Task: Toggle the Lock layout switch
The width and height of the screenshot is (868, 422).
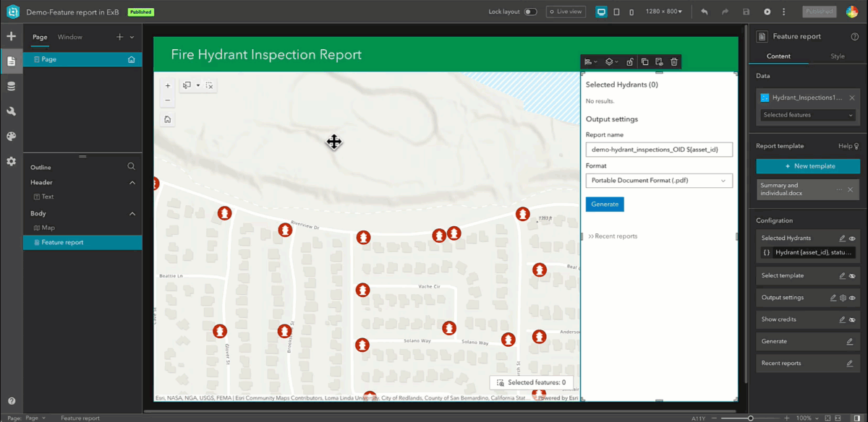Action: point(530,12)
